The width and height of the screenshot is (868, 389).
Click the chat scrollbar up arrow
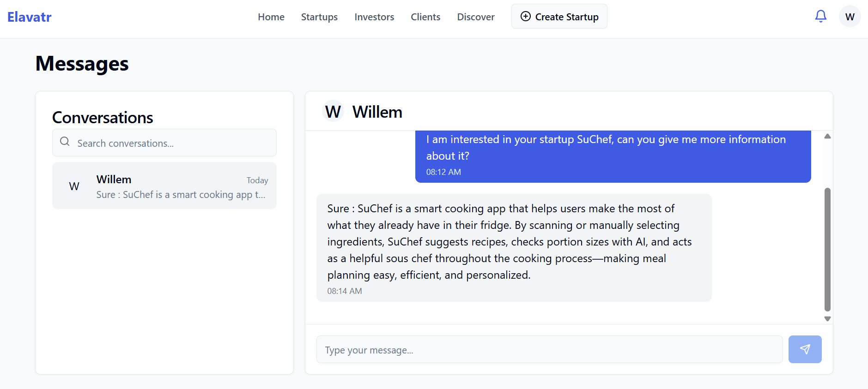[827, 136]
